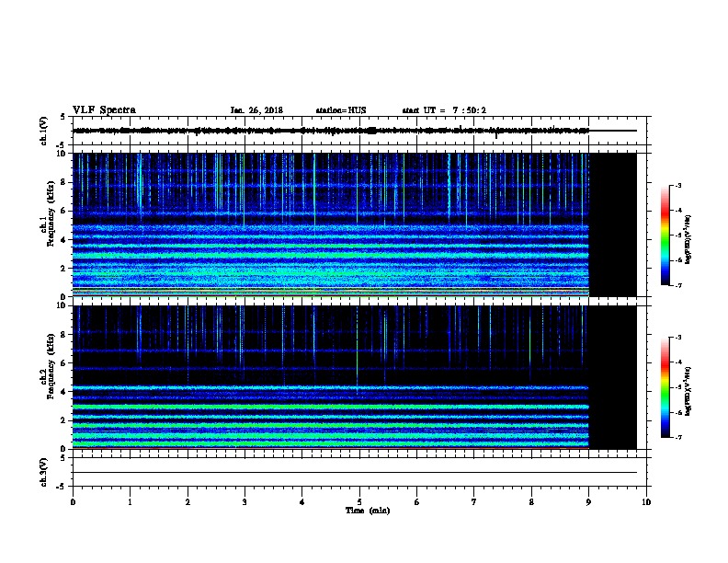Click time axis tick label "7"
Screen dimensions: 728x563
point(474,502)
